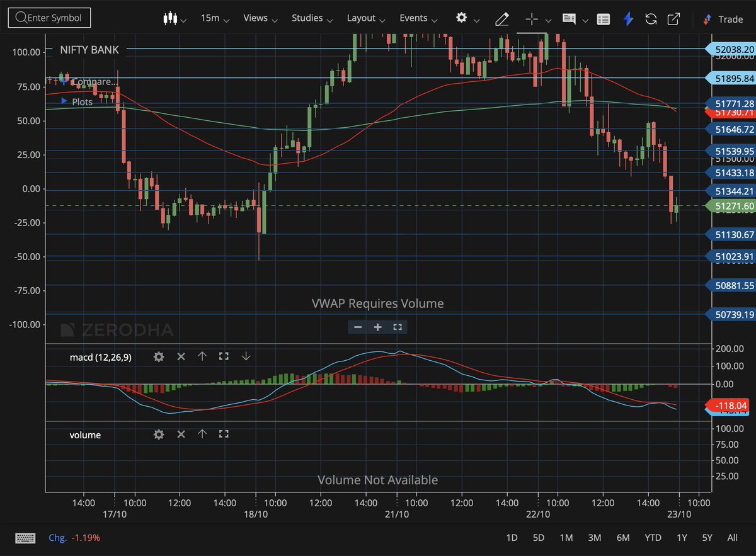Viewport: 756px width, 556px height.
Task: Open volume study settings gear
Action: pyautogui.click(x=159, y=434)
